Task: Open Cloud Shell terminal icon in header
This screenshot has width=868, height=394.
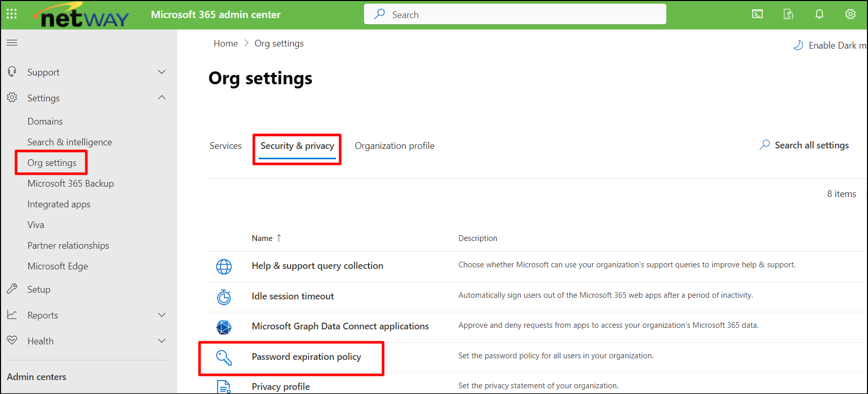Action: coord(757,14)
